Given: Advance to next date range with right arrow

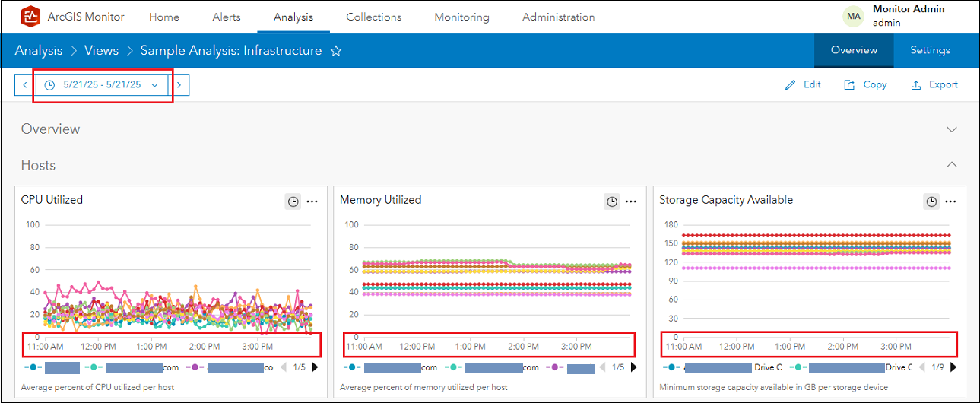Looking at the screenshot, I should pos(179,85).
